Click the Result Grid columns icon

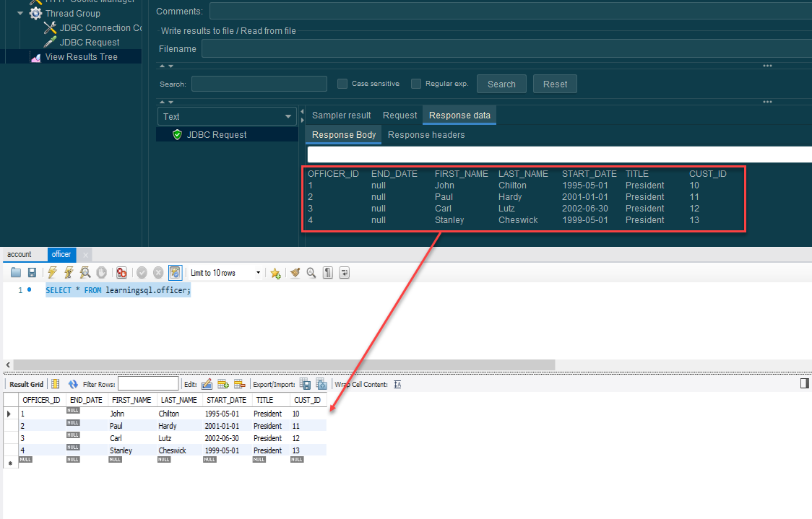pyautogui.click(x=56, y=384)
